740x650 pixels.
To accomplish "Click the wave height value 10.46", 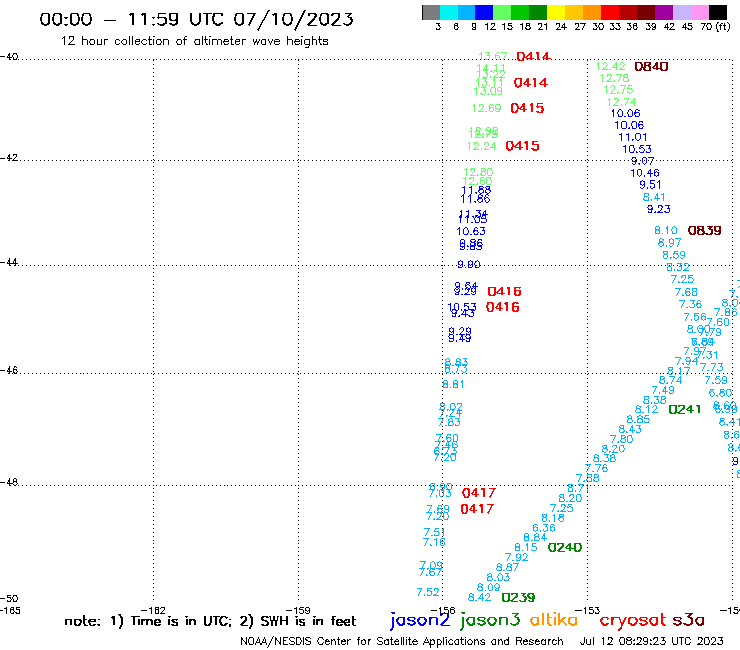I will pos(645,173).
